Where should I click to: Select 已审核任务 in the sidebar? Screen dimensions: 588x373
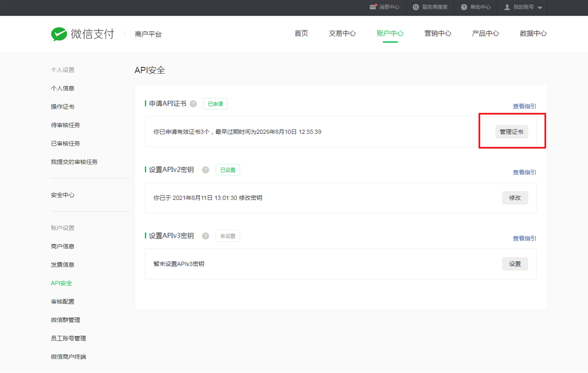66,143
